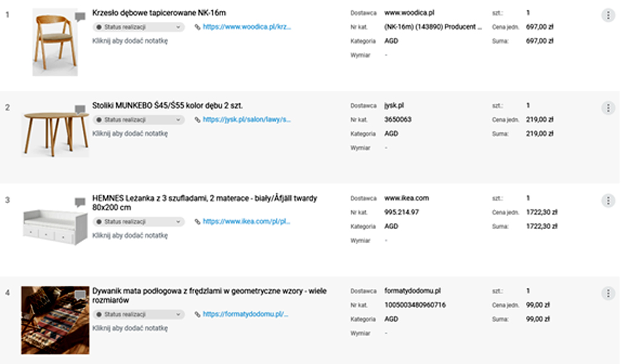The height and width of the screenshot is (364, 621).
Task: Open the comment bubble on the oak chair item
Action: pos(80,16)
